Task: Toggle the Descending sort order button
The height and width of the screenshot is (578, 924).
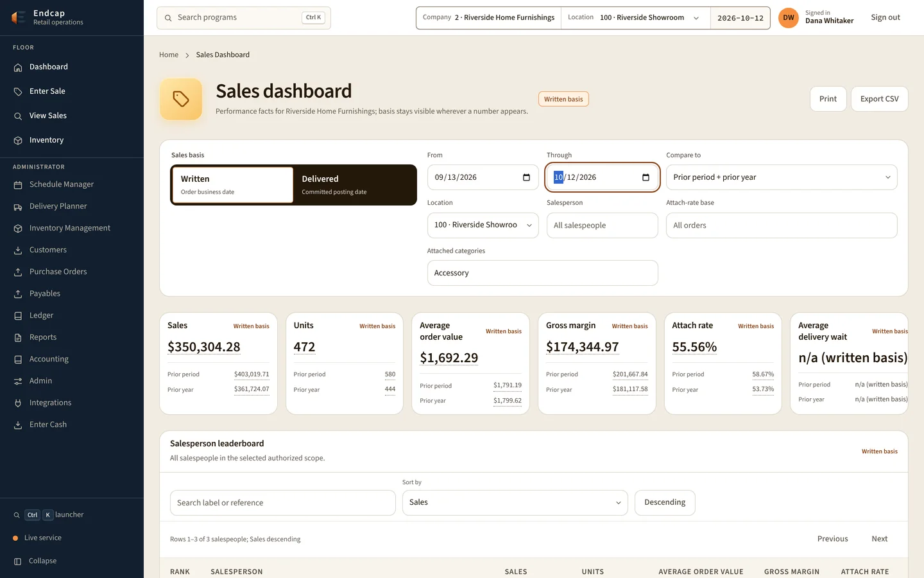Action: click(665, 503)
